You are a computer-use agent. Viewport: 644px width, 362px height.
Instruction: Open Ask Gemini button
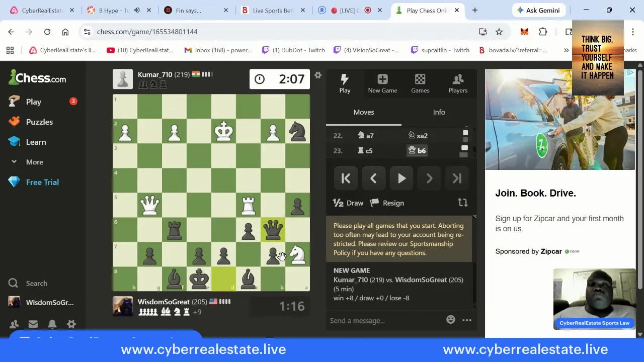click(538, 10)
